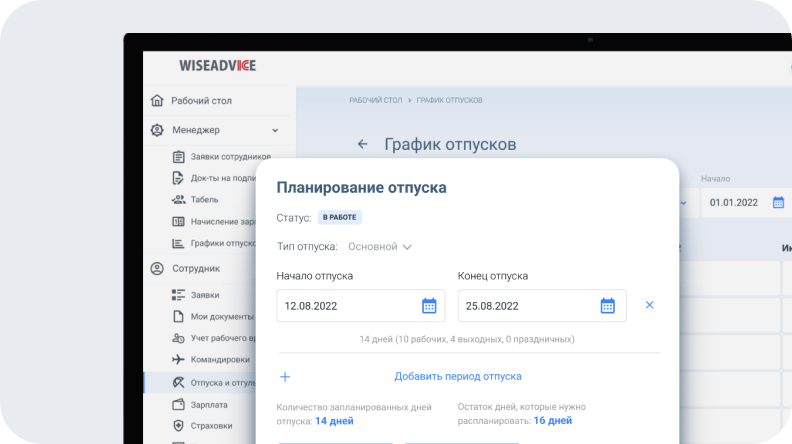Click the Док-ты на подпись icon
This screenshot has width=792, height=444.
(178, 178)
